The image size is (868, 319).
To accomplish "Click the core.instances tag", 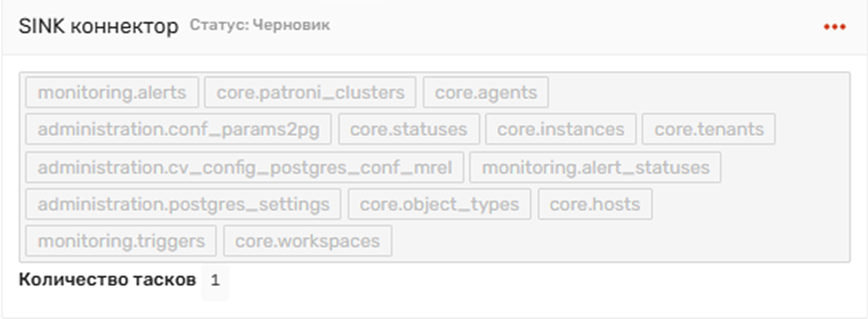I will coord(560,129).
